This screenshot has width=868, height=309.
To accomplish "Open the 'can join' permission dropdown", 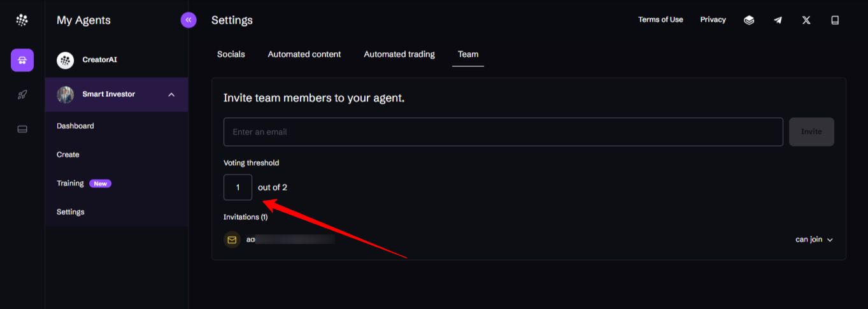I will [x=814, y=240].
